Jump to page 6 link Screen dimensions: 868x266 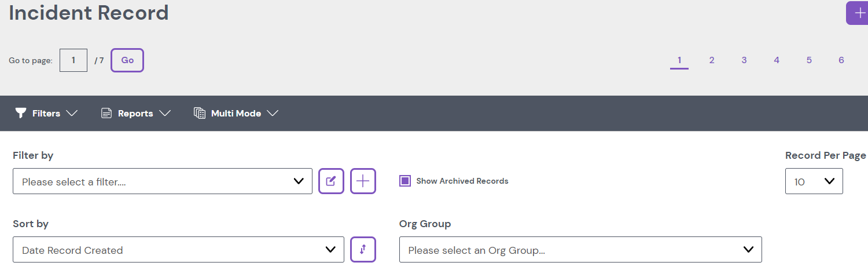click(x=841, y=60)
